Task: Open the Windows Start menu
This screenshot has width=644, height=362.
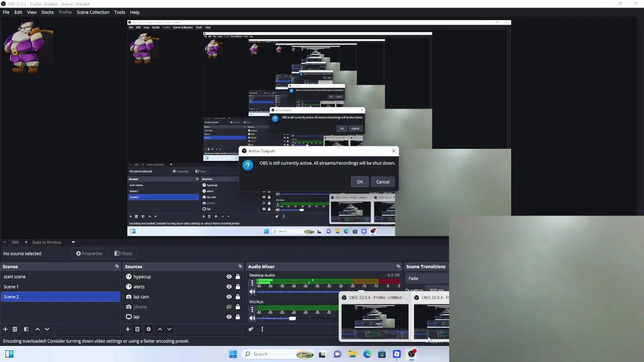Action: coord(232,354)
